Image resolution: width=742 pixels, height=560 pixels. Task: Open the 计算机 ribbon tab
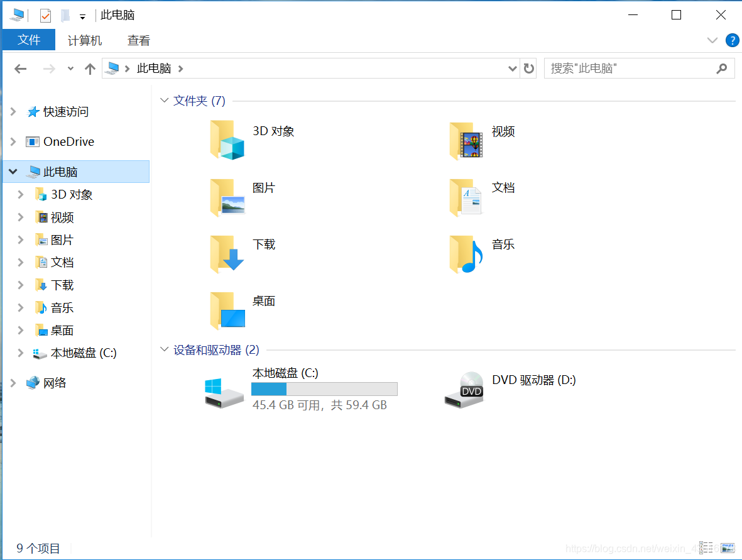coord(85,40)
